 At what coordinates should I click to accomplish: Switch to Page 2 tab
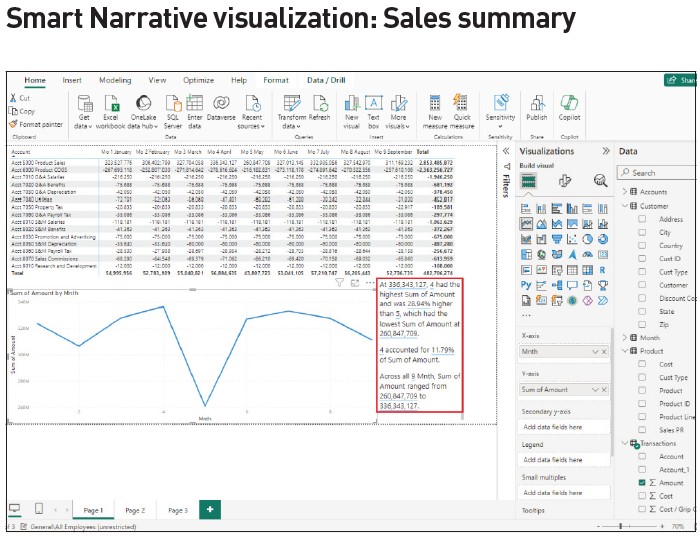point(135,510)
